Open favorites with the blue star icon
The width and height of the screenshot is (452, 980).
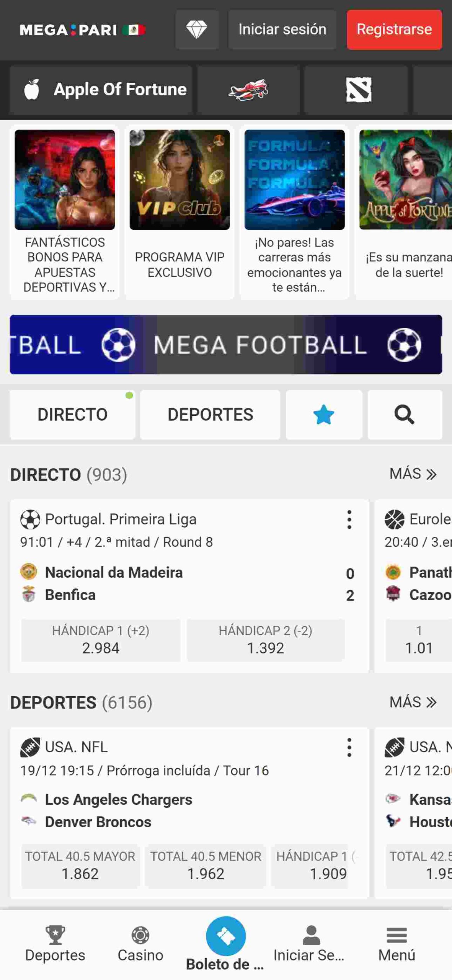[x=323, y=414]
